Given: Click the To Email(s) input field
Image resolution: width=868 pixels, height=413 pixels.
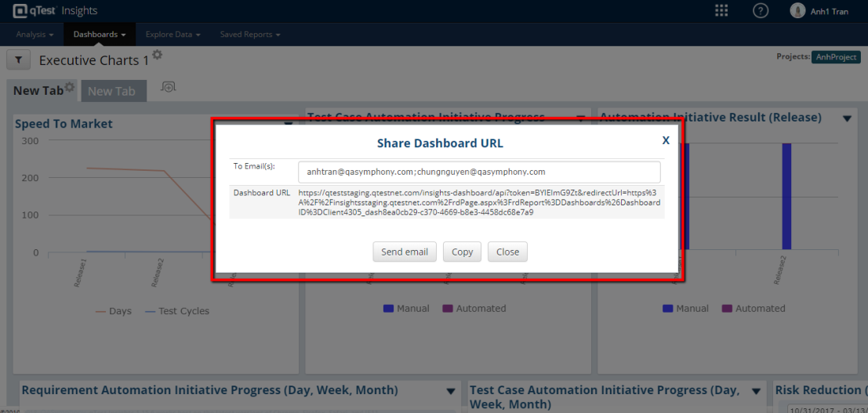Looking at the screenshot, I should pyautogui.click(x=479, y=172).
